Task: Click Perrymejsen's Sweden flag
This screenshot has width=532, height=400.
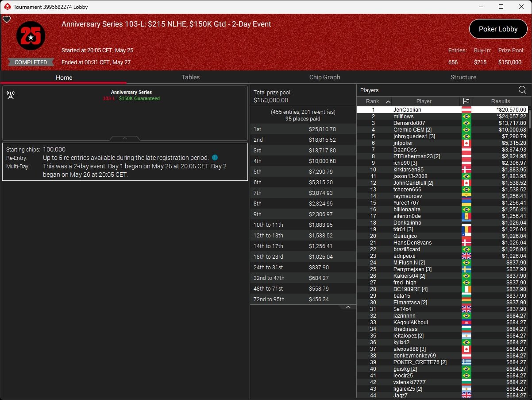Action: pyautogui.click(x=466, y=269)
